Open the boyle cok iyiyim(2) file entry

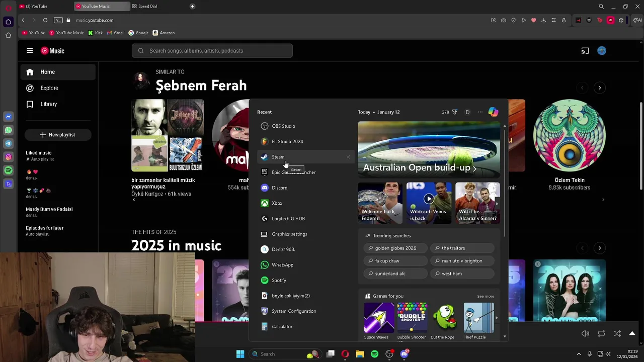(x=305, y=296)
